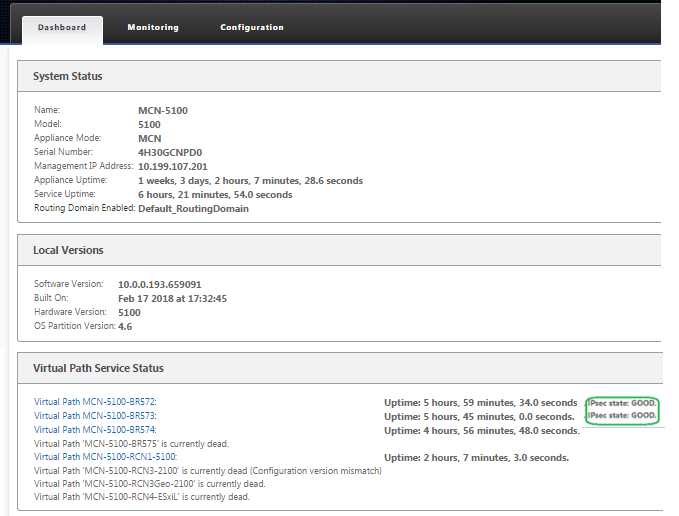Viewport: 679px width, 516px height.
Task: Select the Dashboard tab
Action: 62,27
